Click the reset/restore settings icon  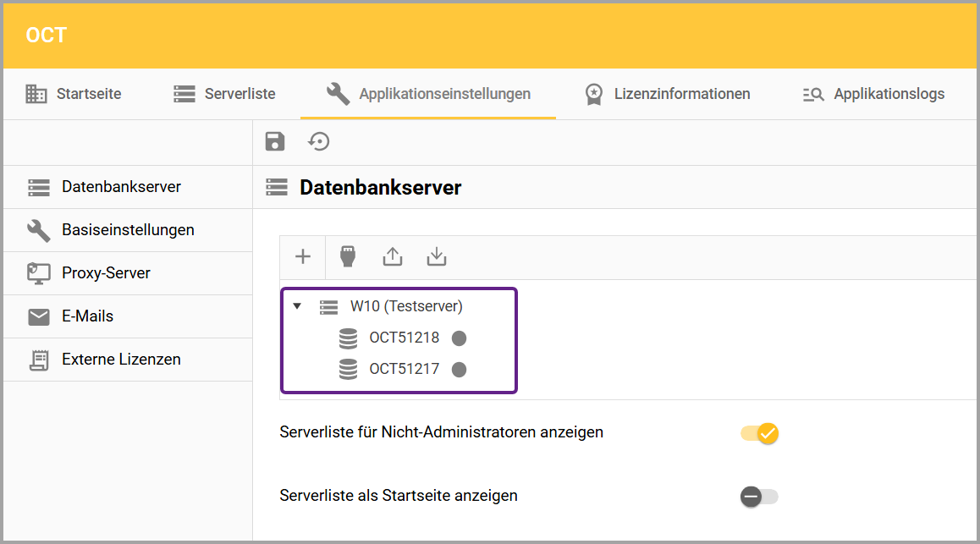tap(319, 141)
